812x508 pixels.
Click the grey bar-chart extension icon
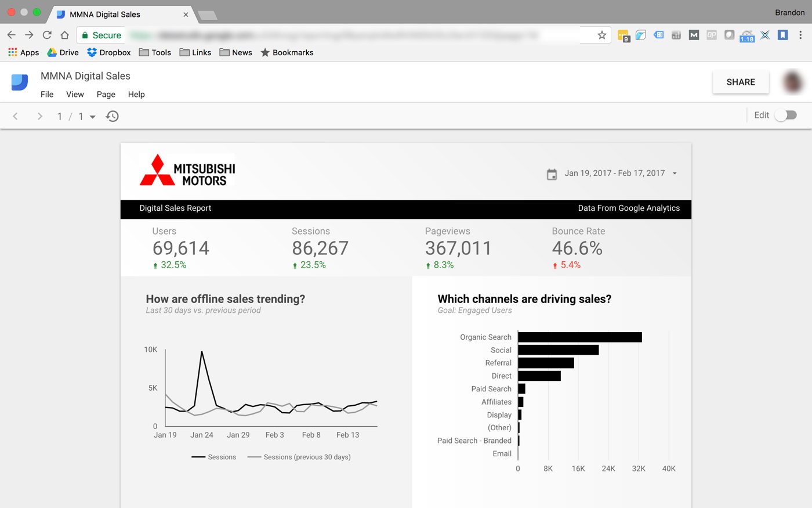pyautogui.click(x=676, y=35)
